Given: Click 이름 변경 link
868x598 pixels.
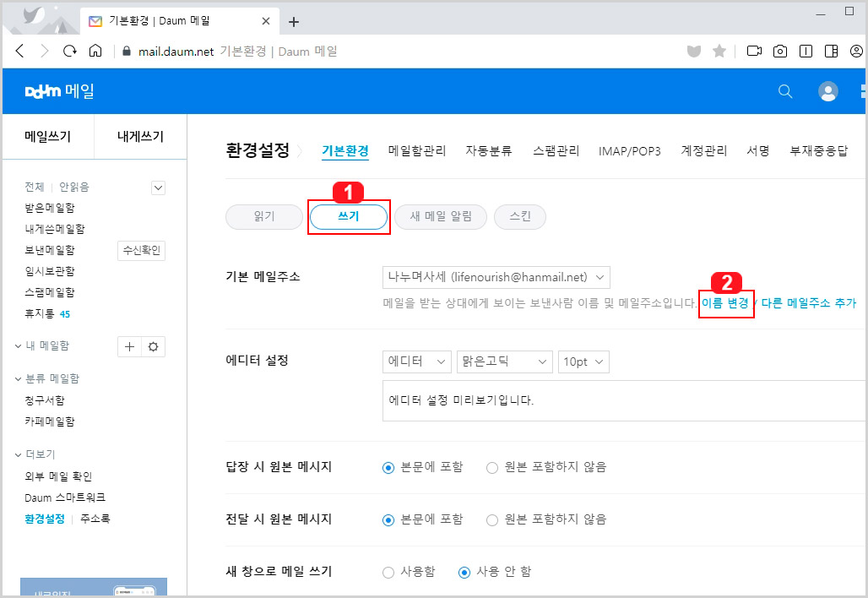Looking at the screenshot, I should [724, 303].
